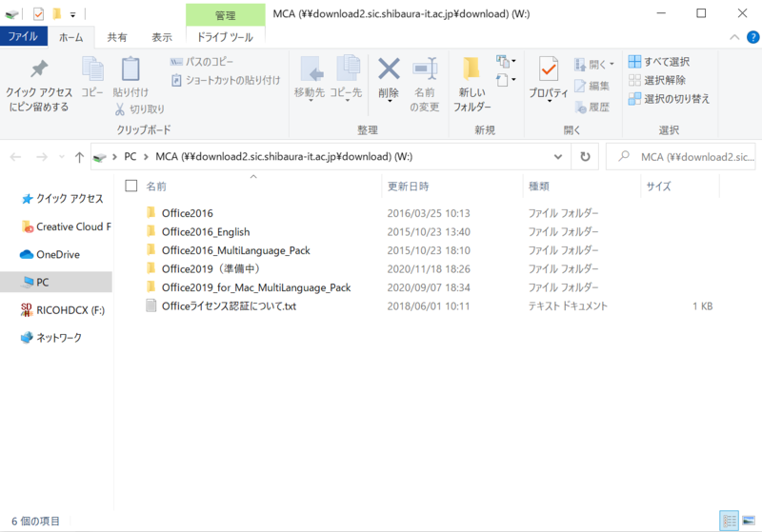The height and width of the screenshot is (532, 762).
Task: Create New folder (新しいフォルダー)
Action: tap(471, 85)
